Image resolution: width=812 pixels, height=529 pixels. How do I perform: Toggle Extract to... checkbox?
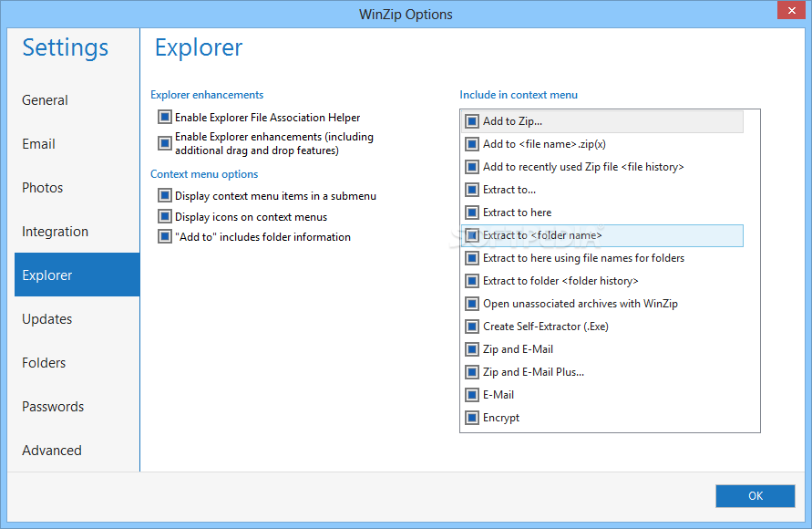(x=472, y=190)
